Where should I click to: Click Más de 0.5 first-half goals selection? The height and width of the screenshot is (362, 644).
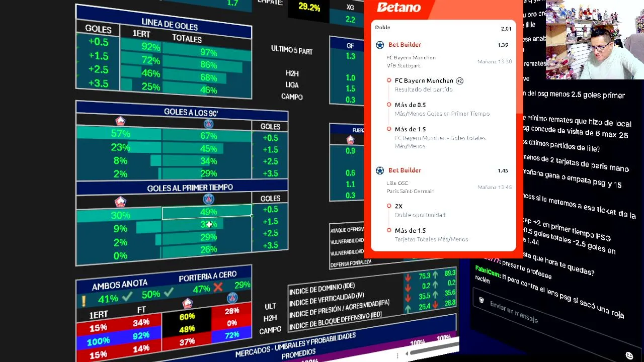click(x=442, y=109)
